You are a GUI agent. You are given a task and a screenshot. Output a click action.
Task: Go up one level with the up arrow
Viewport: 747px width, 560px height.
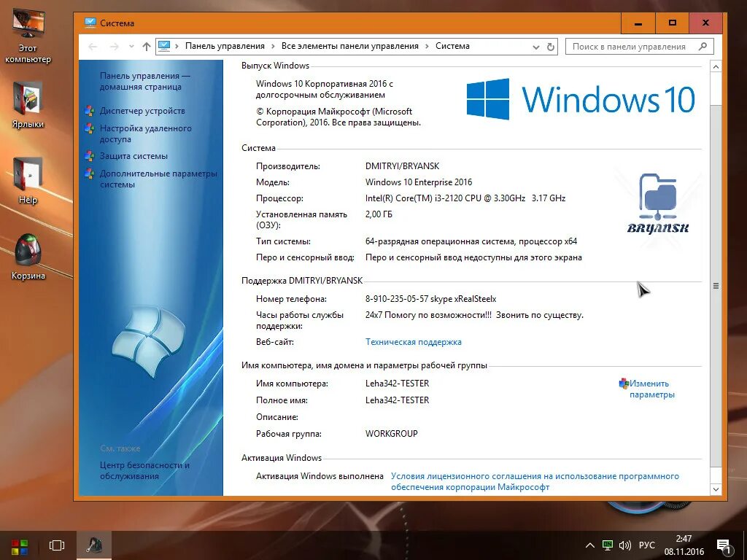coord(146,47)
